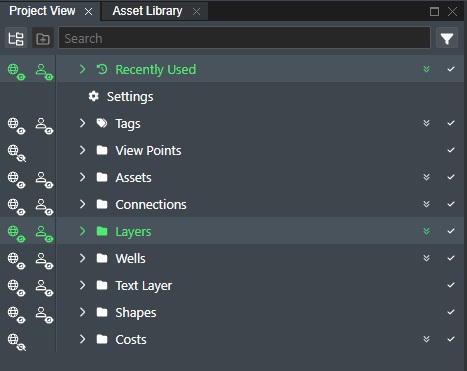Toggle the checkmark on Tags row
Screen dimensions: 467x371
pos(451,123)
